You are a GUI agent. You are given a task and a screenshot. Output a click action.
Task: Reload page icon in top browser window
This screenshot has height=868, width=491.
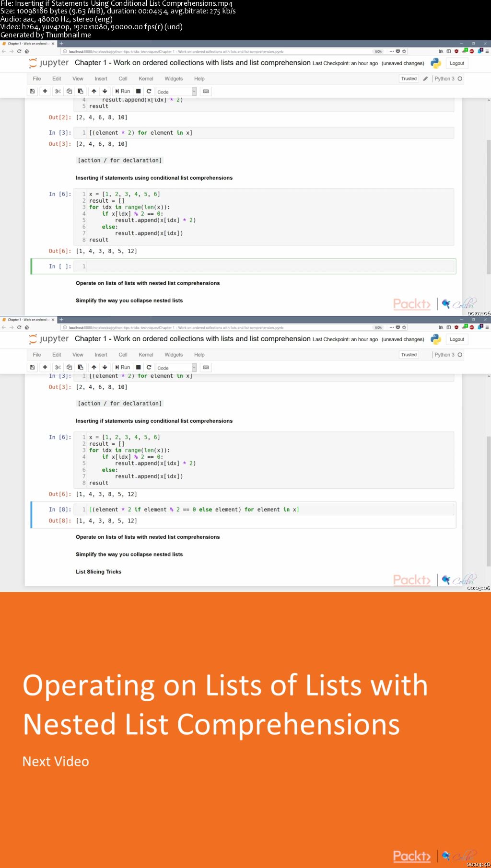coord(19,51)
